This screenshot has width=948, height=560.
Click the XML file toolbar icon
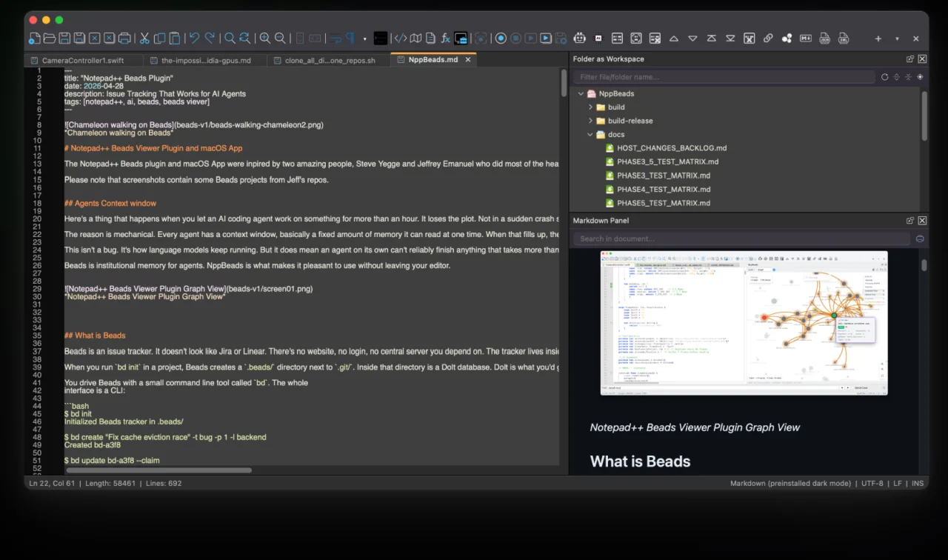tap(844, 39)
